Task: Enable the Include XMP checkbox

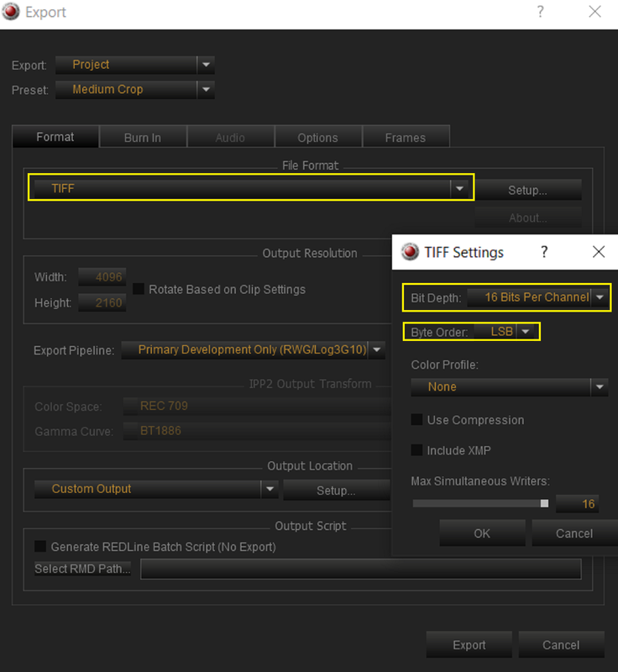Action: click(416, 450)
